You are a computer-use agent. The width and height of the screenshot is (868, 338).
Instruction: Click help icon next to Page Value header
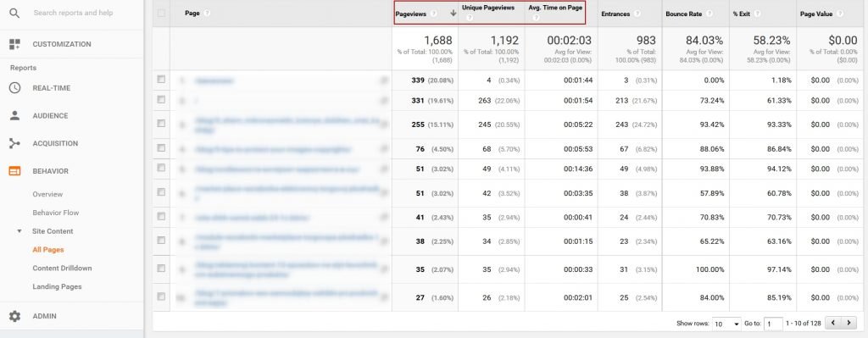[x=840, y=14]
